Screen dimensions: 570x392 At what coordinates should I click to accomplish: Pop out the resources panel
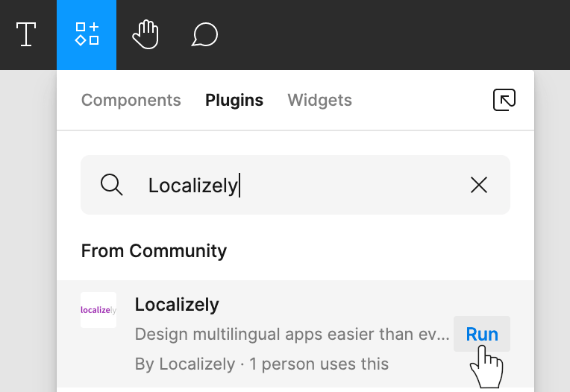click(504, 100)
